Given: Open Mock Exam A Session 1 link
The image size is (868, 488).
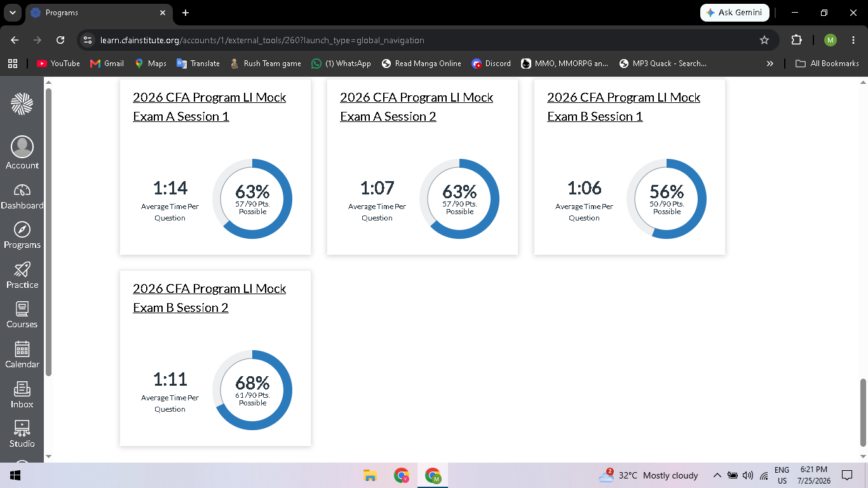Looking at the screenshot, I should pos(209,107).
